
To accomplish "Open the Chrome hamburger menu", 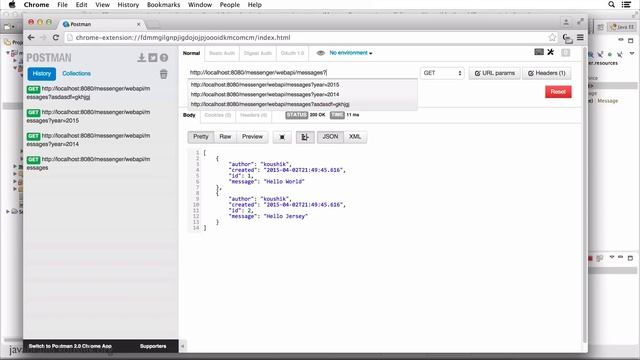I will coord(580,38).
